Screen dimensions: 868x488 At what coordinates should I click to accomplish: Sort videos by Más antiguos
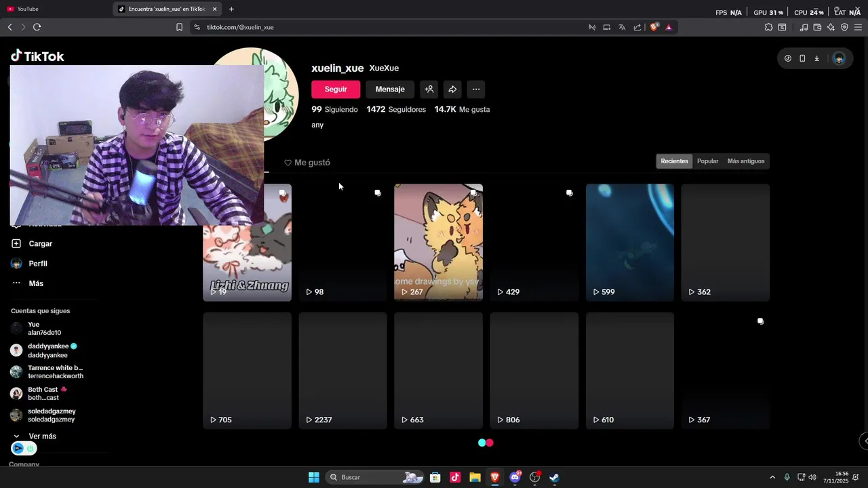point(746,161)
